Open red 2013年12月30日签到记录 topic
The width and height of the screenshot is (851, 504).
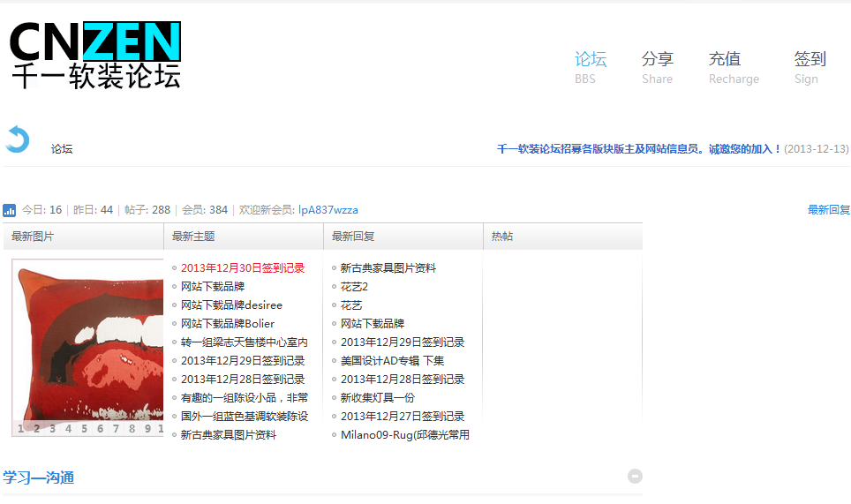coord(243,268)
